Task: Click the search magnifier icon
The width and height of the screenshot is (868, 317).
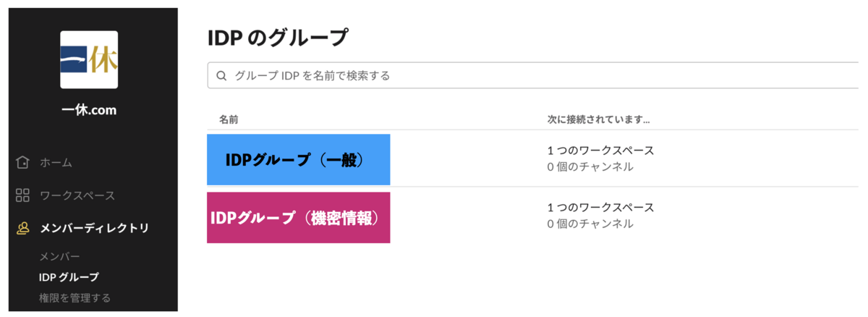Action: [222, 75]
